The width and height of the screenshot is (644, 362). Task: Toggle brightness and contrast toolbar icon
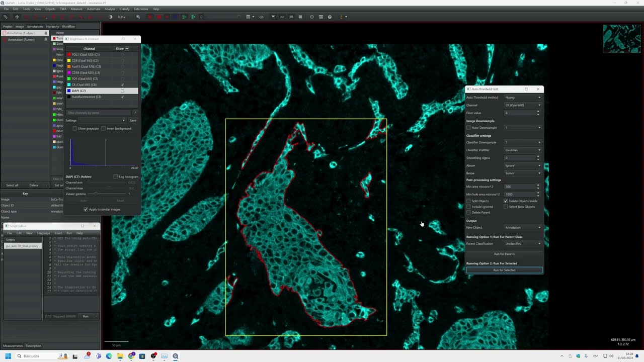pos(111,17)
